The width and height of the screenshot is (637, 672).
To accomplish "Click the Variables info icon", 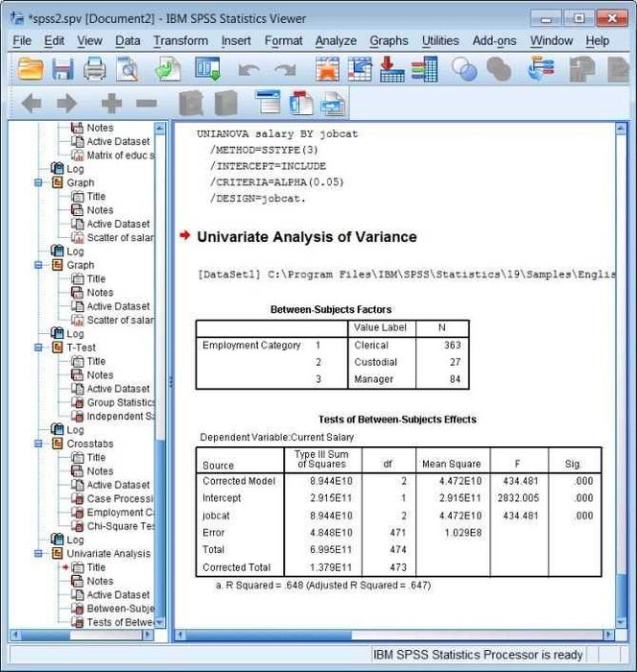I will [x=425, y=68].
